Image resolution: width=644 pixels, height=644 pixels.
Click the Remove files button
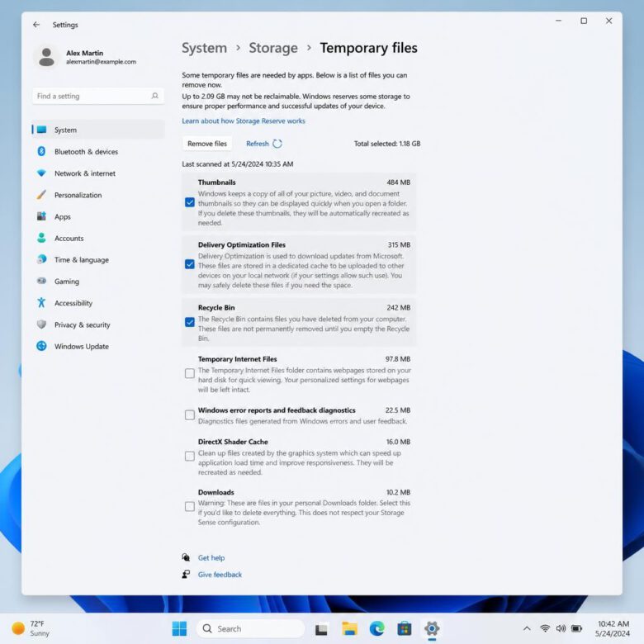[207, 144]
